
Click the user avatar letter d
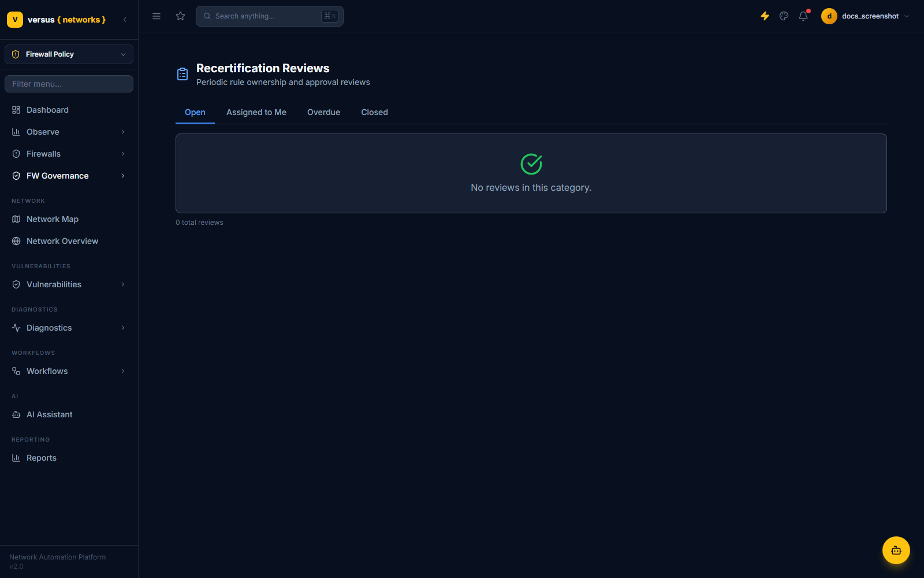(829, 16)
